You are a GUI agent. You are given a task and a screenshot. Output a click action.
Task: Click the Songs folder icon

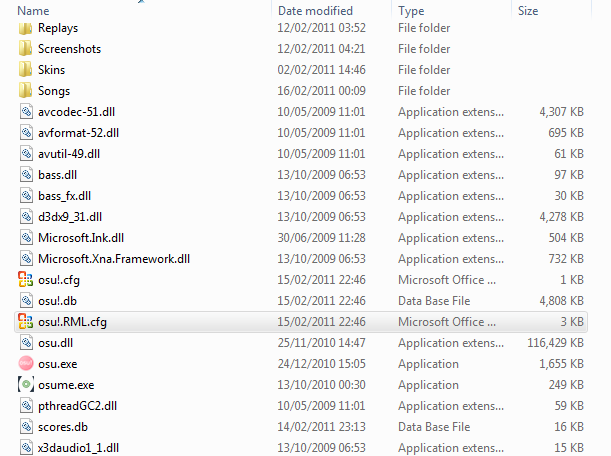[25, 91]
